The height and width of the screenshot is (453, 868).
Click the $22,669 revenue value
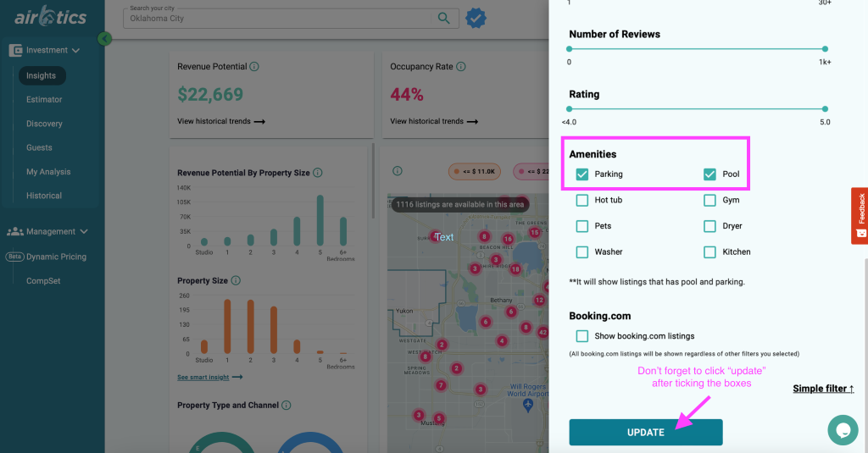tap(210, 95)
